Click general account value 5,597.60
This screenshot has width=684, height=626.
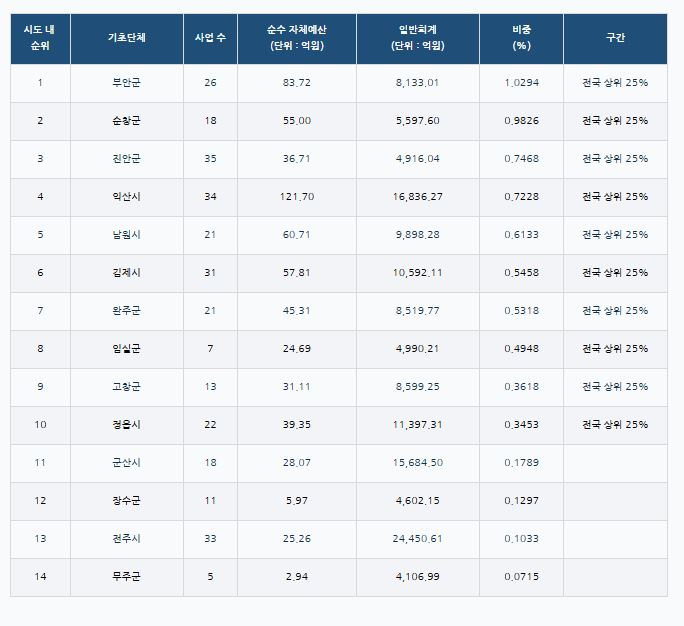(x=417, y=121)
